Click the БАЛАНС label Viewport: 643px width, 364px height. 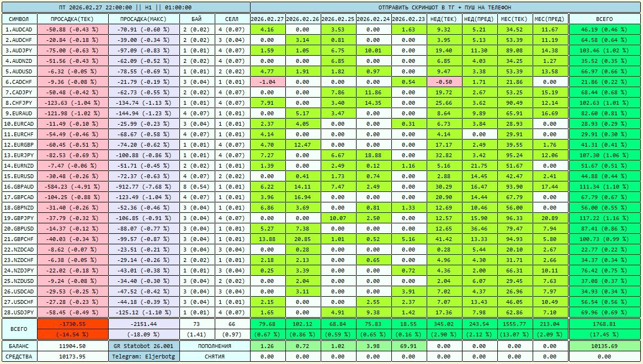click(x=19, y=346)
